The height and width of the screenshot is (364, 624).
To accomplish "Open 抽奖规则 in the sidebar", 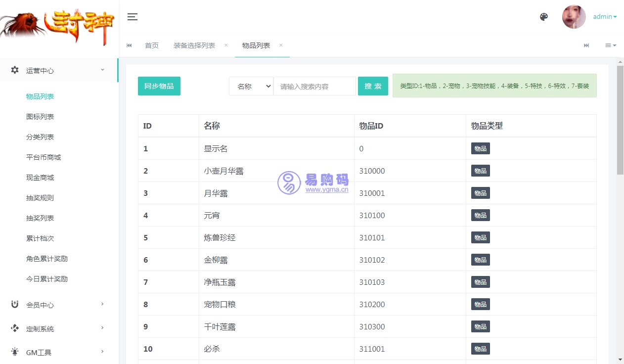I will point(40,198).
